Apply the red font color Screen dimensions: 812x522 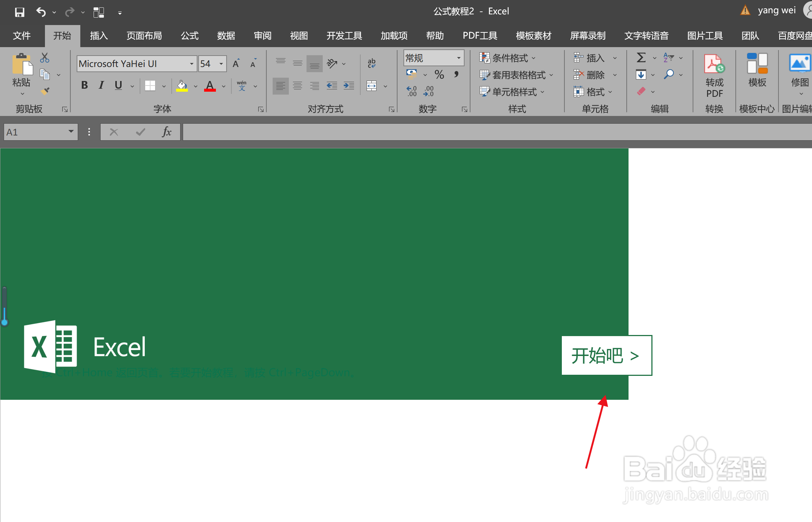[210, 86]
